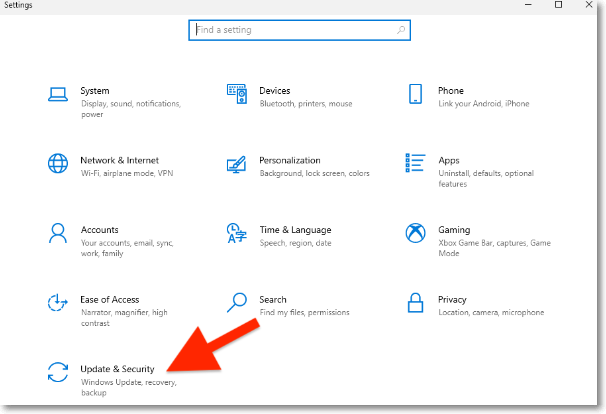606x414 pixels.
Task: Click 'Speech, region, date' text
Action: point(296,243)
